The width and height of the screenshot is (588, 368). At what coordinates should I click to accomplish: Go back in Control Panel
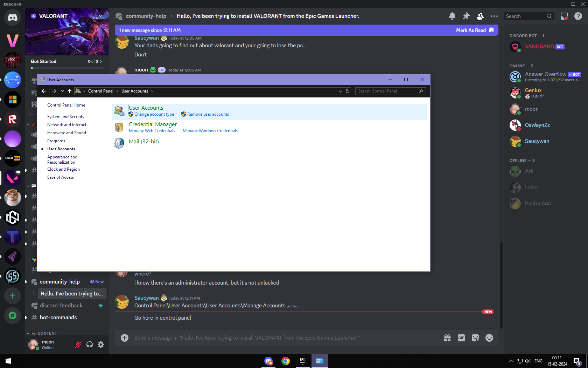click(44, 91)
